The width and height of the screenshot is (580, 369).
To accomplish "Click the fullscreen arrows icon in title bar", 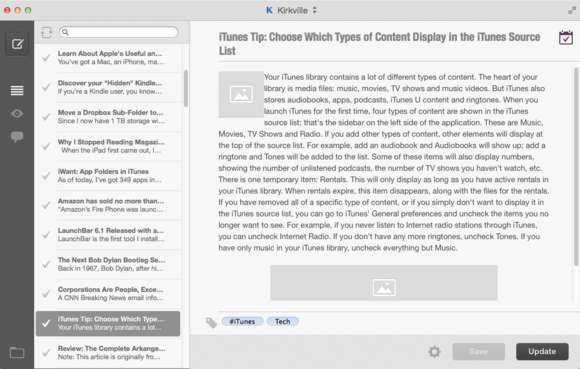I will [572, 10].
